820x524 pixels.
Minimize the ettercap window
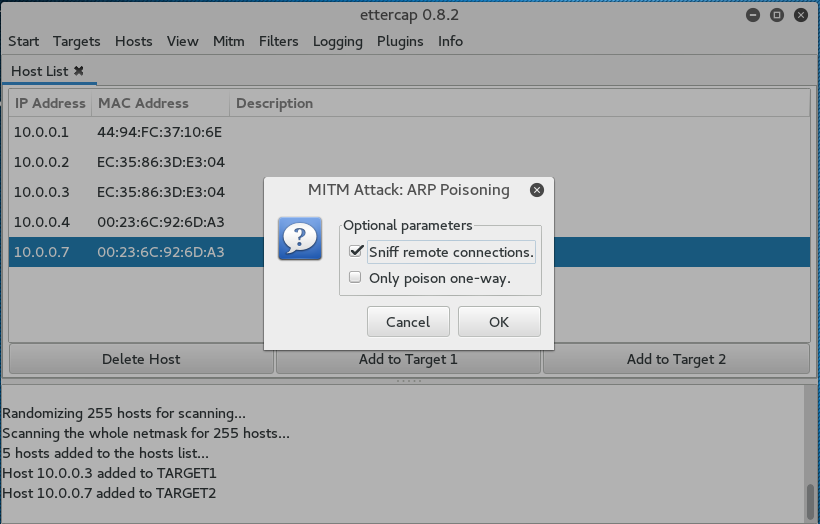click(753, 16)
